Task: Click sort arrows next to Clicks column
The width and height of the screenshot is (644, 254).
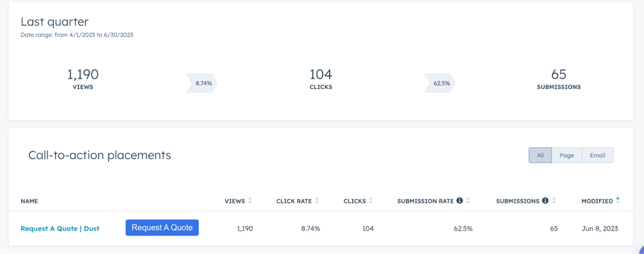Action: tap(371, 201)
